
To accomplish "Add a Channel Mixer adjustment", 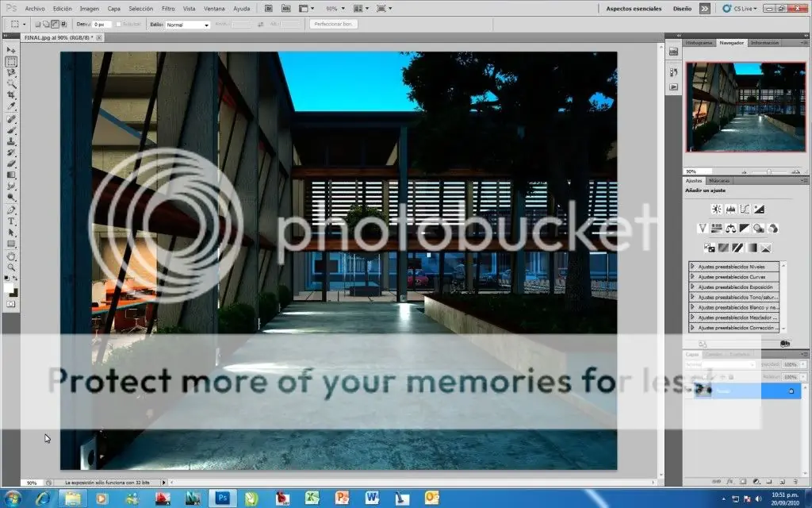I will point(772,228).
